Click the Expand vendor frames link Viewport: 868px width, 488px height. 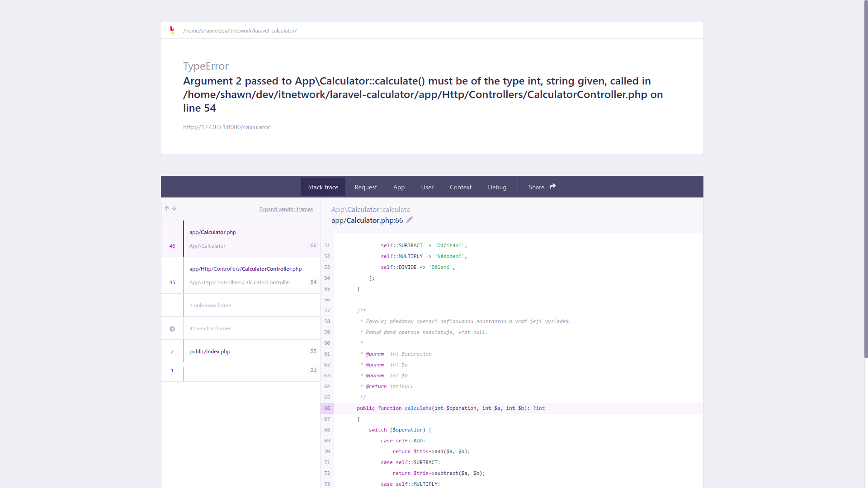click(x=286, y=209)
